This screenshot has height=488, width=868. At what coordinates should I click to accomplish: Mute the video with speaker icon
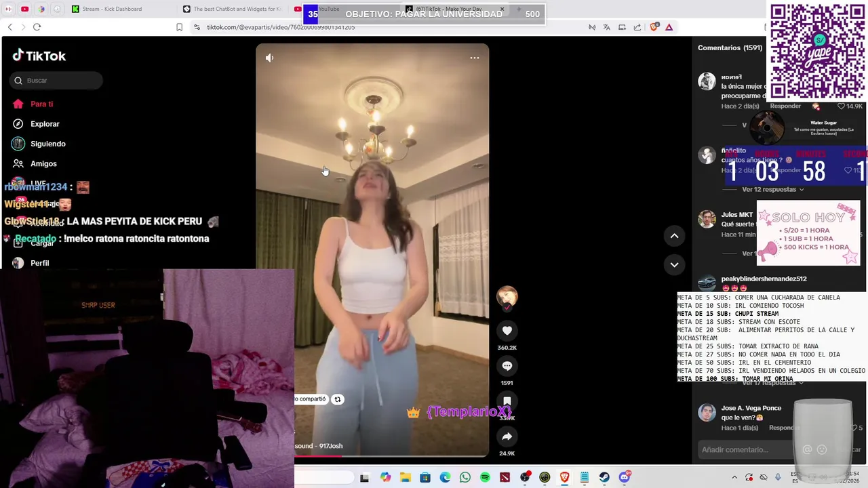pos(269,58)
